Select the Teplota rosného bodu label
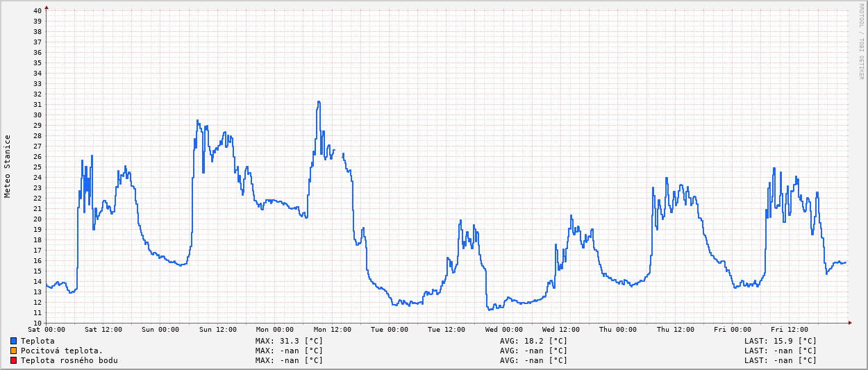868x370 pixels. (x=69, y=360)
